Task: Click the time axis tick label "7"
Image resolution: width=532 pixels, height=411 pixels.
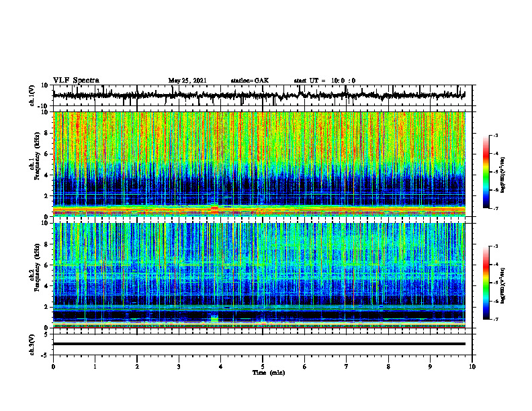Action: coord(347,367)
